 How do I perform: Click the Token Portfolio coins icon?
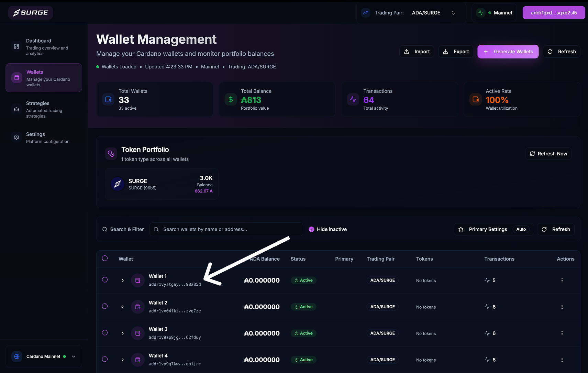(111, 154)
